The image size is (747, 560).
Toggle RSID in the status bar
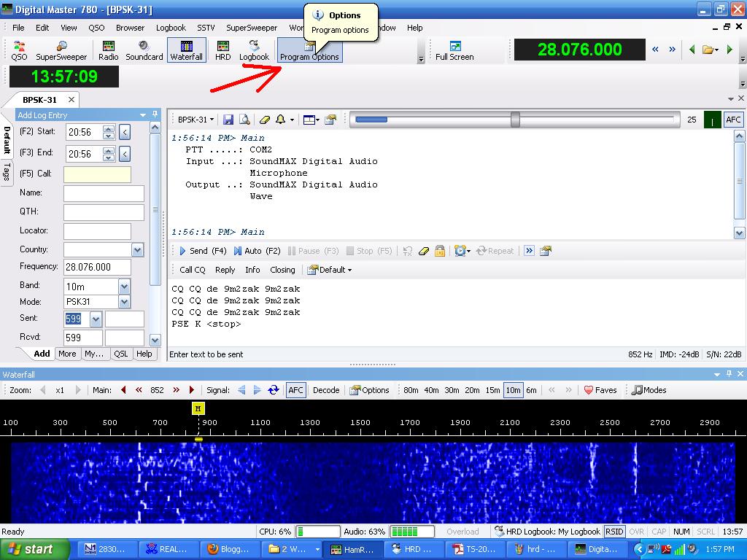[x=615, y=531]
